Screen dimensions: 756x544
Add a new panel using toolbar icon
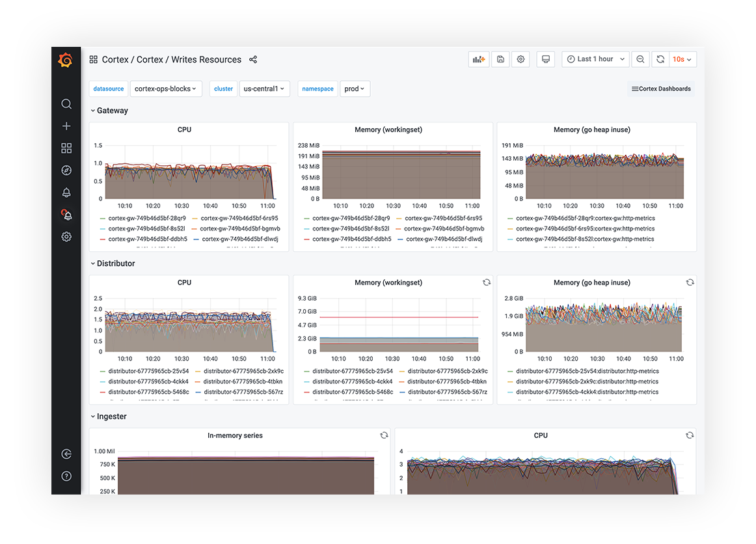(x=478, y=59)
